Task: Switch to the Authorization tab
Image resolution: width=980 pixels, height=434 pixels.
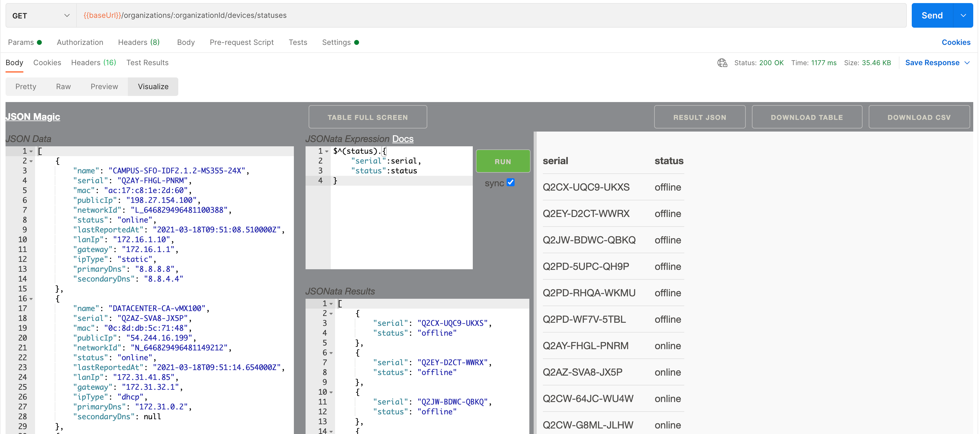Action: click(80, 42)
